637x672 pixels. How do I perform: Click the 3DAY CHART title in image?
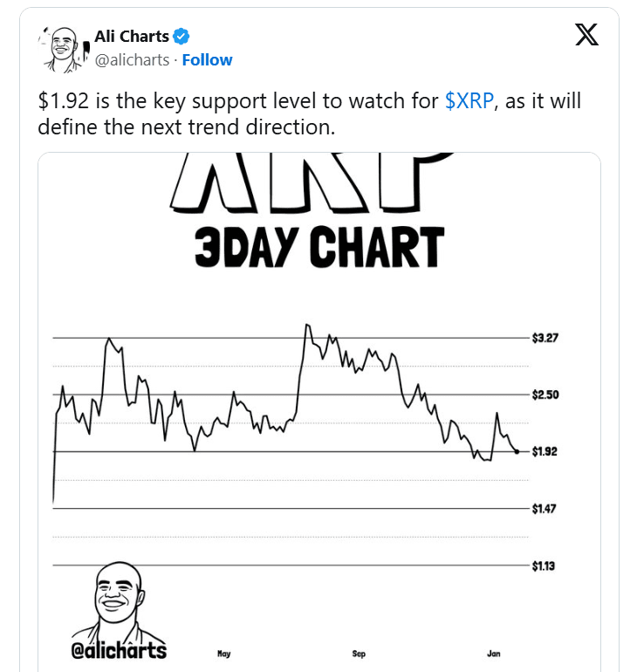click(x=319, y=247)
